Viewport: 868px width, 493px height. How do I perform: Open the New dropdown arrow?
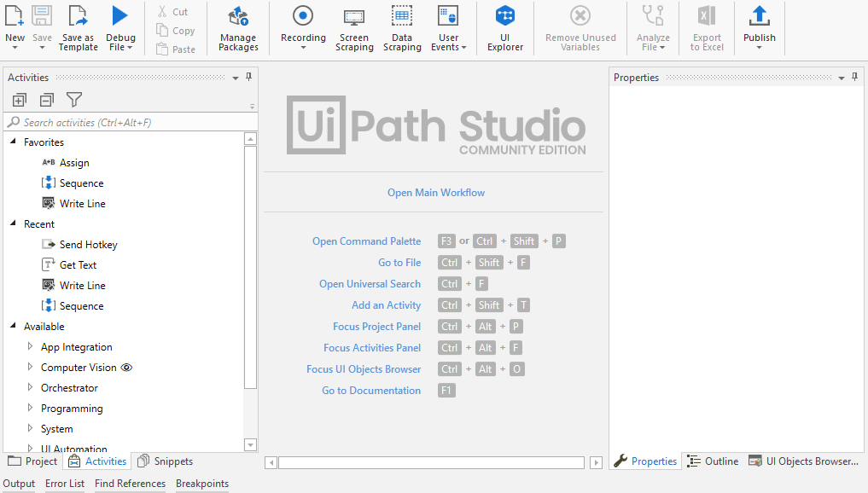pyautogui.click(x=15, y=48)
